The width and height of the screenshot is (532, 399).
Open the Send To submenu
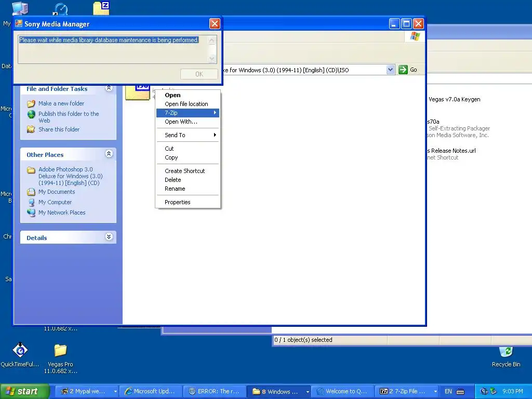click(x=188, y=135)
